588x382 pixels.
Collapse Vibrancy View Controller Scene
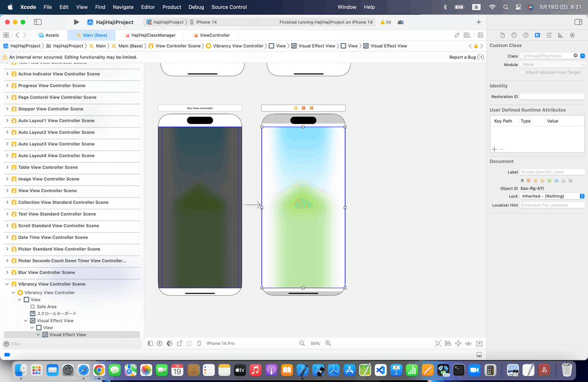pyautogui.click(x=7, y=284)
